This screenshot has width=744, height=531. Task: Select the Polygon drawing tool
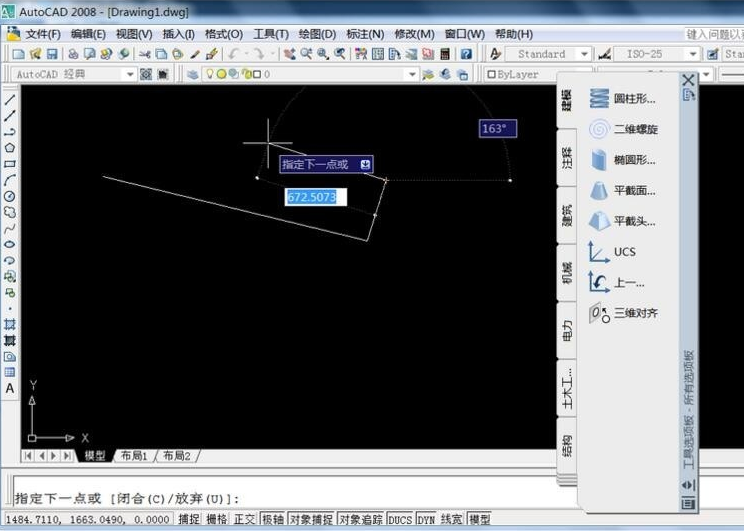[x=10, y=148]
